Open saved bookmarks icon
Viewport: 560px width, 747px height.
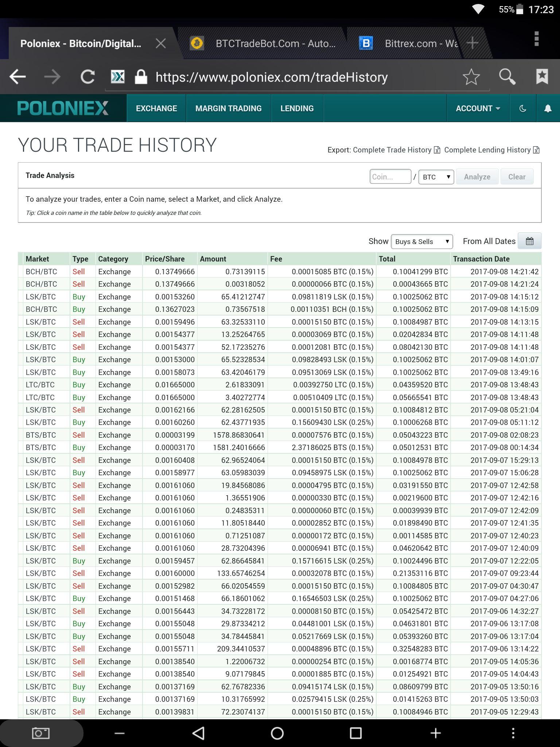click(x=542, y=77)
